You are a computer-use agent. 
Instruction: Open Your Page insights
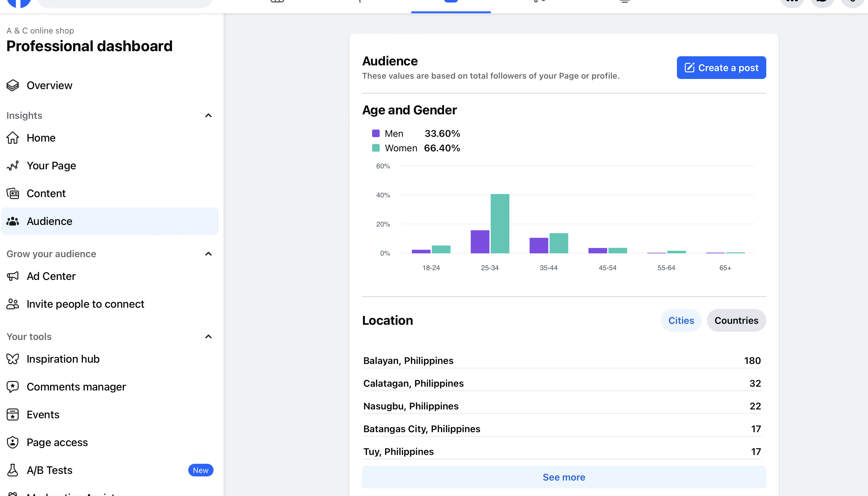point(110,166)
